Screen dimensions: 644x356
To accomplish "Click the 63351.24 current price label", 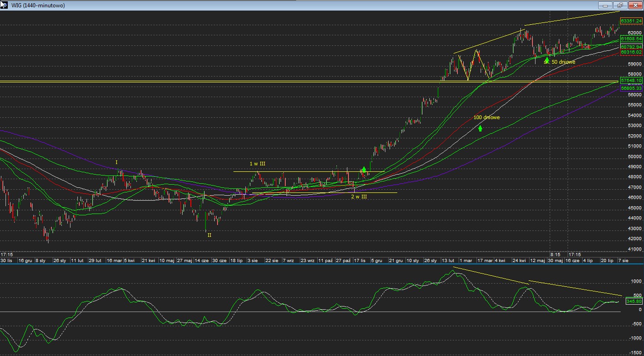I will [631, 21].
